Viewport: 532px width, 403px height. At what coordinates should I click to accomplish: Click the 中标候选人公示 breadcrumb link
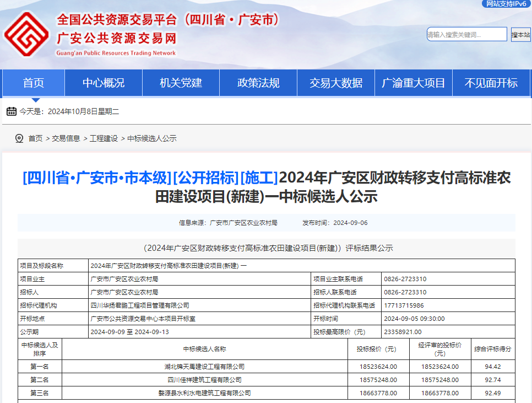pyautogui.click(x=152, y=138)
